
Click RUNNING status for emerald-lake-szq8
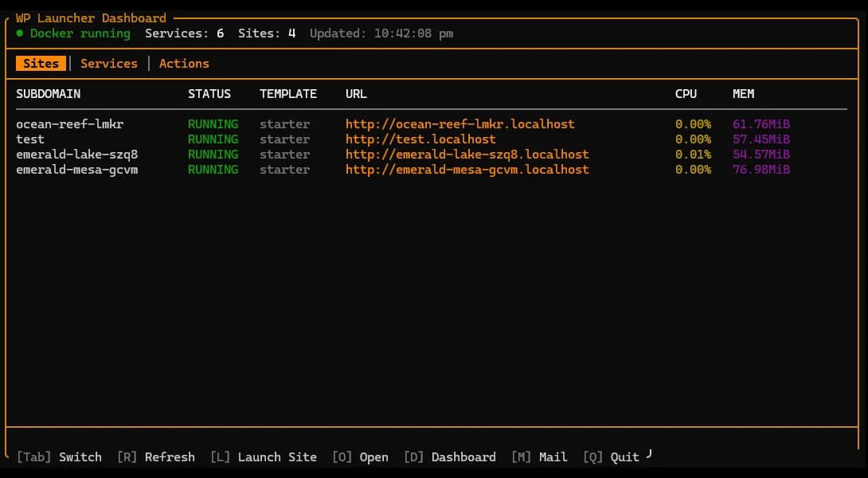pyautogui.click(x=213, y=154)
